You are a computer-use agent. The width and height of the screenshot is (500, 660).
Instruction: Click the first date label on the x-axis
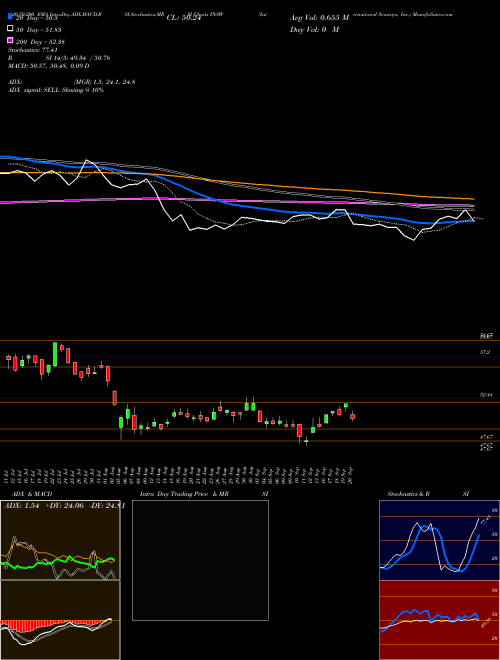point(8,476)
